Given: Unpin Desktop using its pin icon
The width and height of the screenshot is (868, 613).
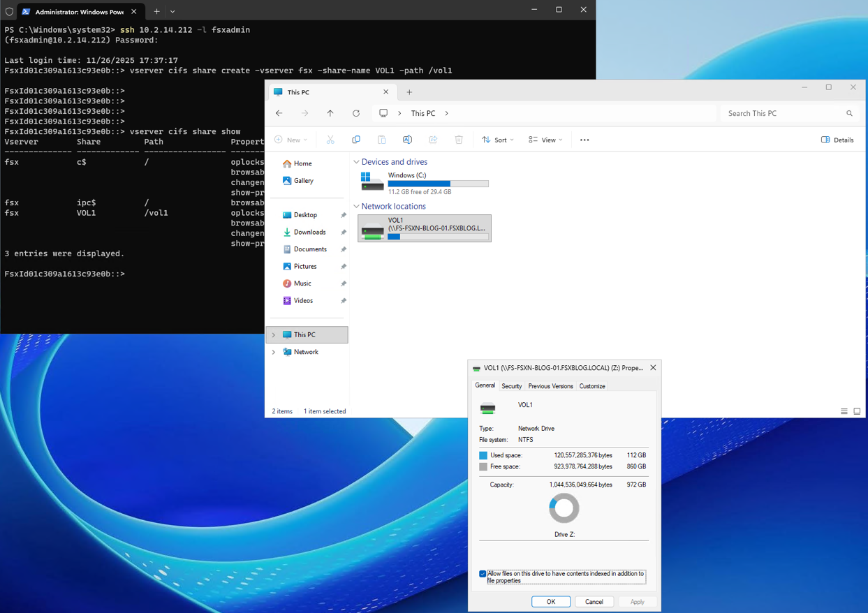Looking at the screenshot, I should [343, 215].
